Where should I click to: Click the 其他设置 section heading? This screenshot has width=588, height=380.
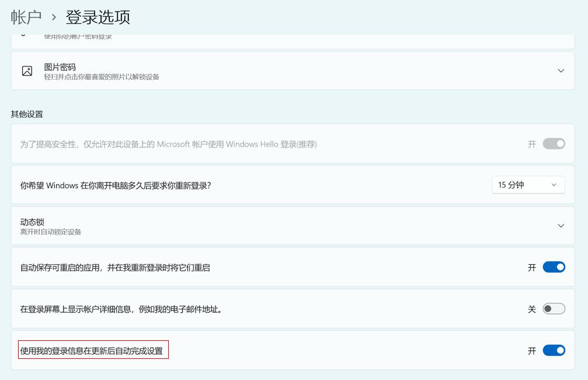click(27, 114)
